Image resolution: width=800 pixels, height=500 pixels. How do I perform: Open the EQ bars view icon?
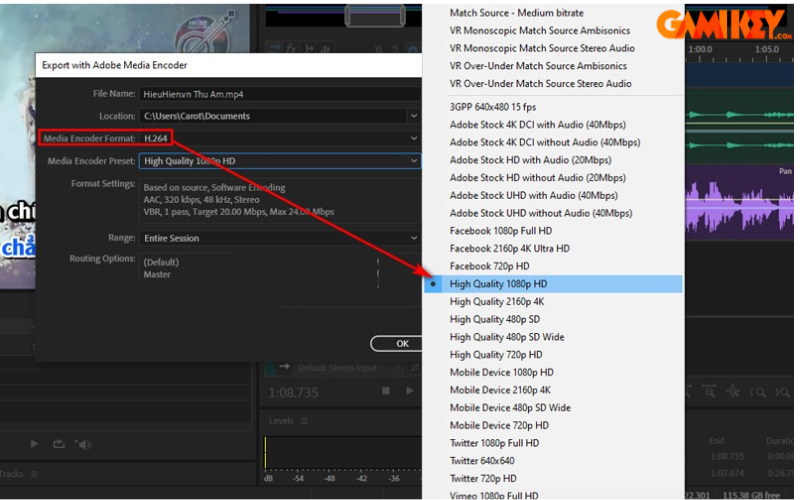click(326, 48)
